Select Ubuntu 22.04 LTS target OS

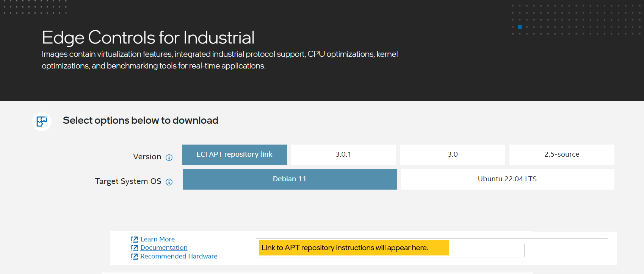pos(508,179)
